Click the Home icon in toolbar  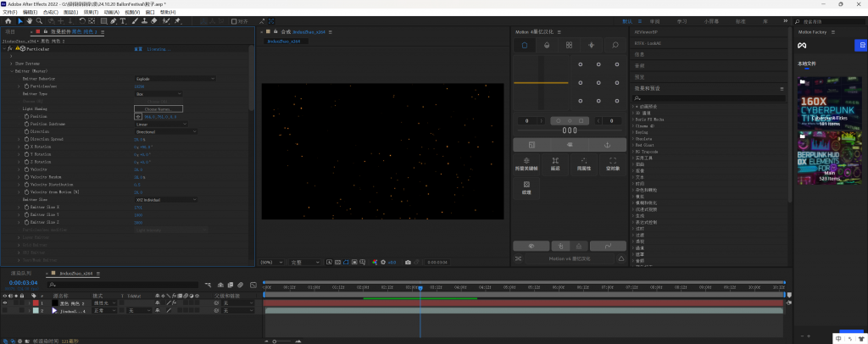click(8, 21)
